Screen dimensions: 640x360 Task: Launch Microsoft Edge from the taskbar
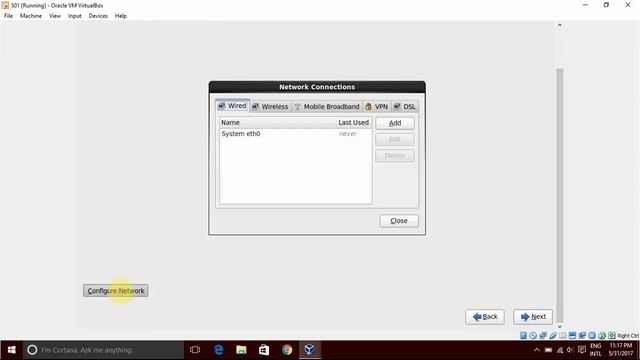[218, 350]
